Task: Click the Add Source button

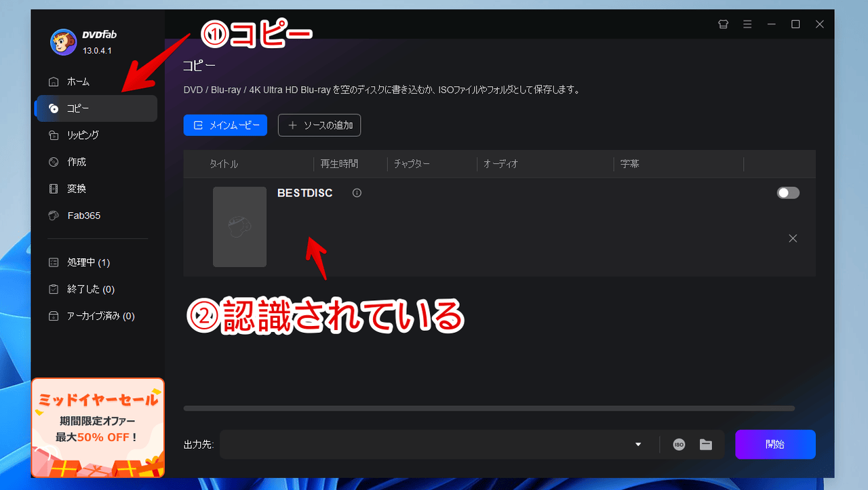Action: click(319, 125)
